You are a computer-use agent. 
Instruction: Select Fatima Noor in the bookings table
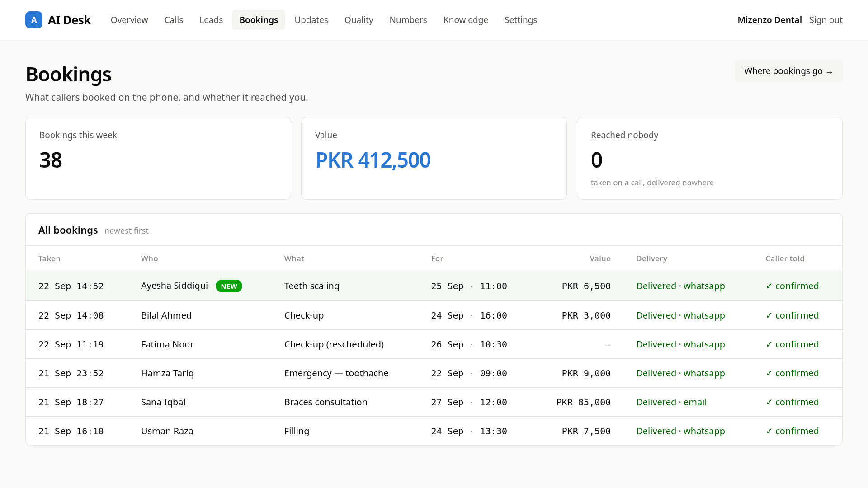click(167, 344)
